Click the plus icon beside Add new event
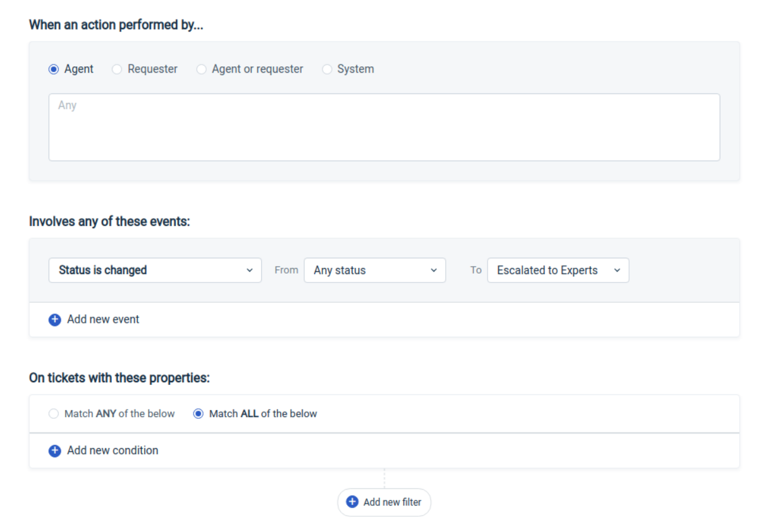767x532 pixels. point(55,320)
